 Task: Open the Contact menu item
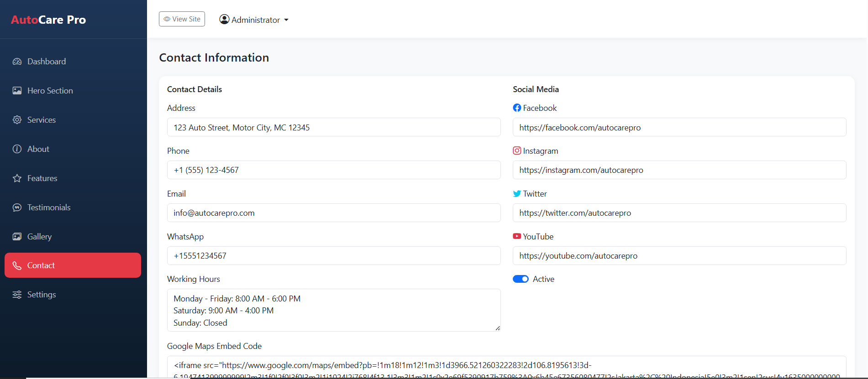click(x=73, y=265)
